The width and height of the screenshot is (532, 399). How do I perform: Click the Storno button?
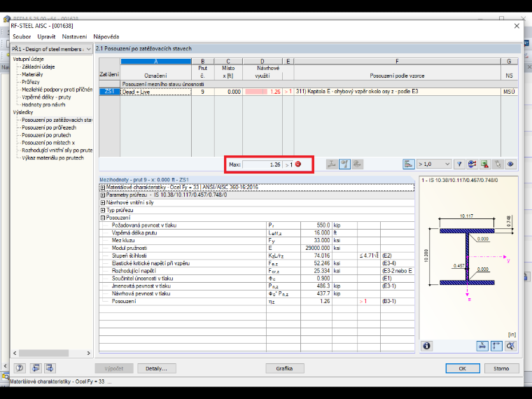click(x=501, y=368)
